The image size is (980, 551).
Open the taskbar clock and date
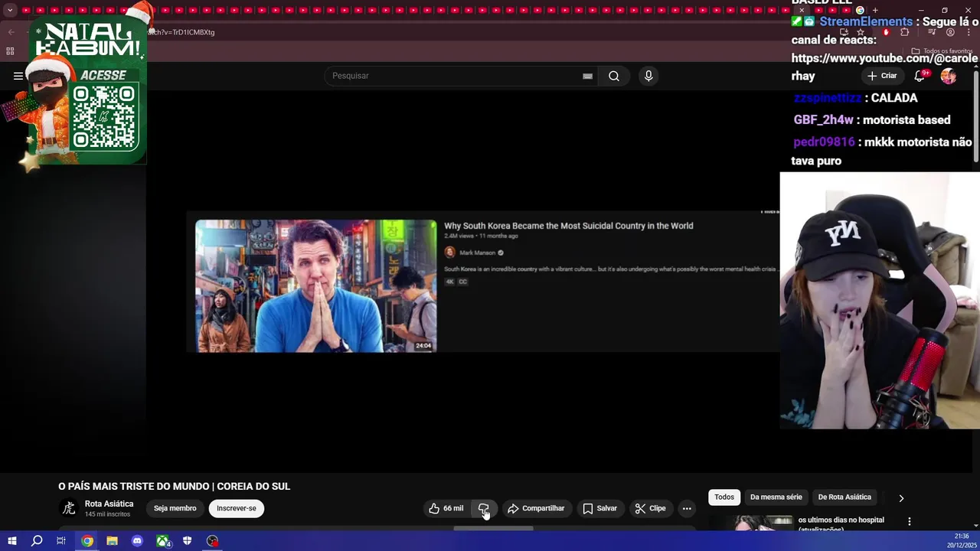(962, 541)
